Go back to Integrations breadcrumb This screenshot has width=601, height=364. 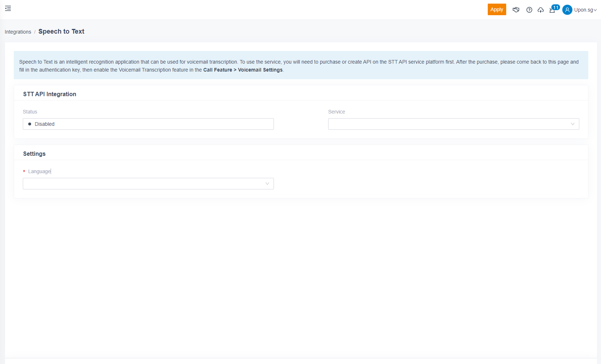pyautogui.click(x=18, y=32)
